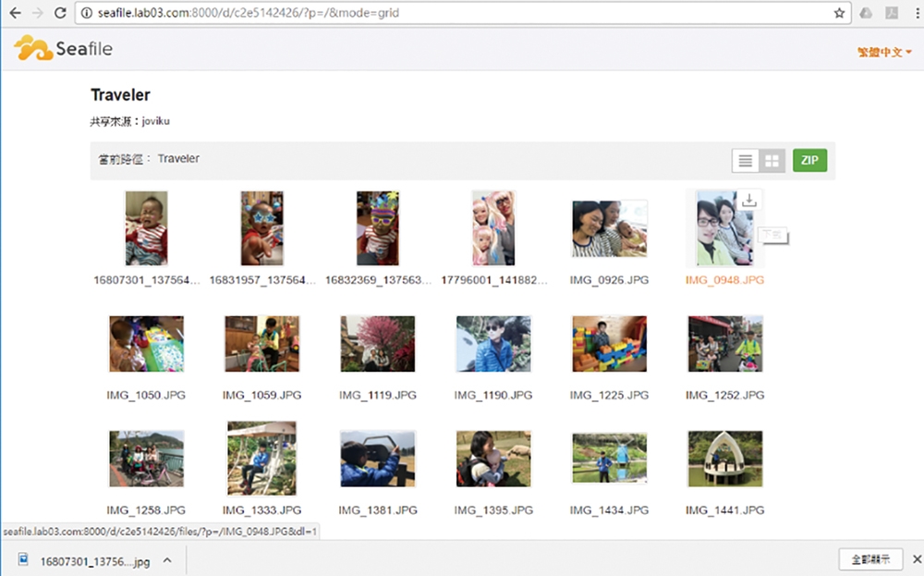This screenshot has height=576, width=924.
Task: Expand options for downloaded 16807301 jpg
Action: tap(167, 560)
